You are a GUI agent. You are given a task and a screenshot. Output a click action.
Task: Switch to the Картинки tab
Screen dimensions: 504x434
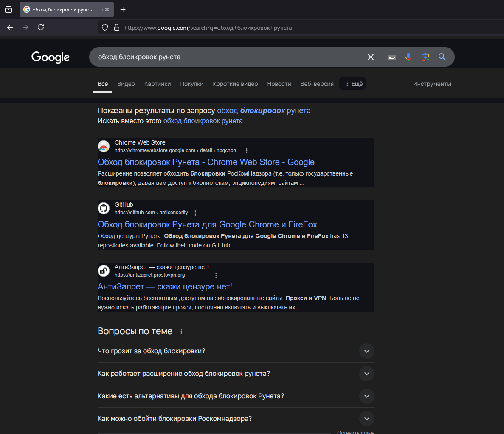[158, 84]
